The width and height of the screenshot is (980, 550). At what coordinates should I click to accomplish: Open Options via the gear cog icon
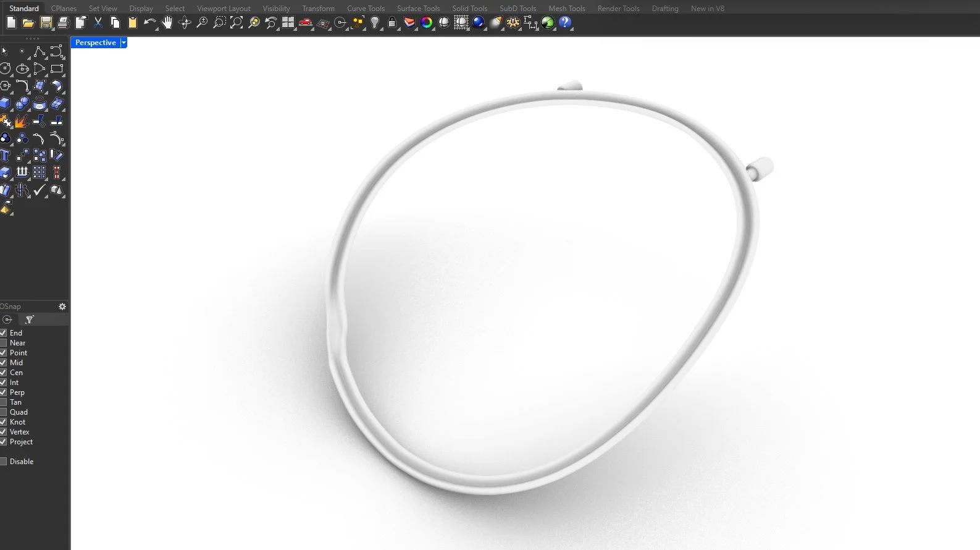tap(513, 23)
